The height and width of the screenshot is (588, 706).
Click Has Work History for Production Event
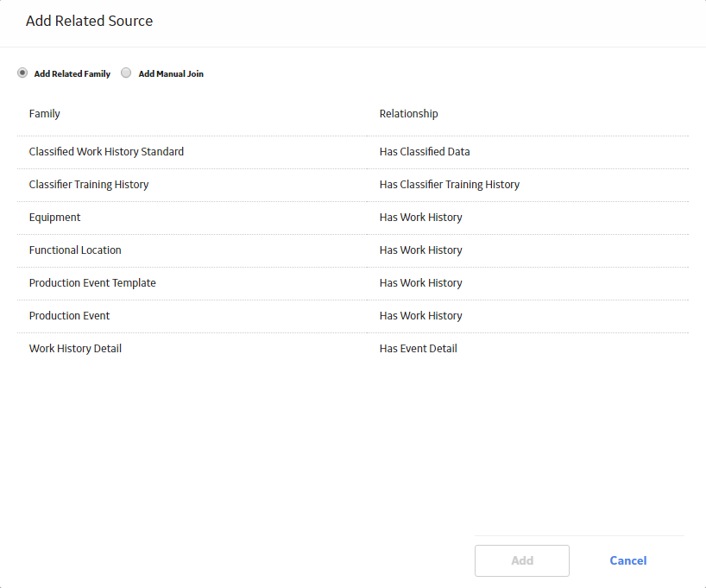(420, 316)
